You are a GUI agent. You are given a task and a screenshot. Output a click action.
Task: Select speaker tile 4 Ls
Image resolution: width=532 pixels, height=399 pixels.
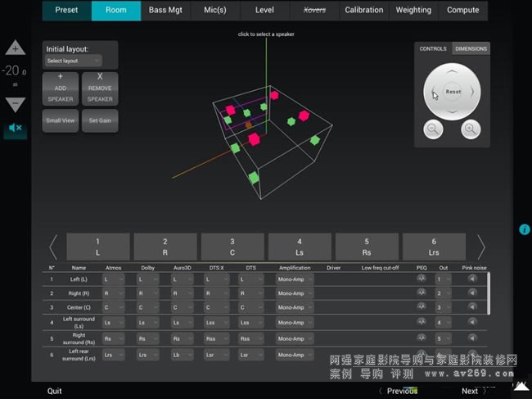[300, 247]
